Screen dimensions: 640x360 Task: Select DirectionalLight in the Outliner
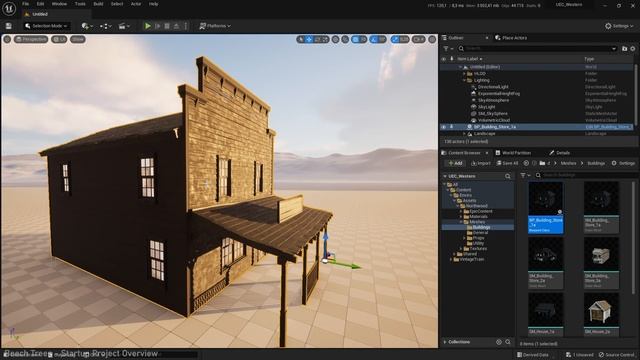(x=493, y=87)
